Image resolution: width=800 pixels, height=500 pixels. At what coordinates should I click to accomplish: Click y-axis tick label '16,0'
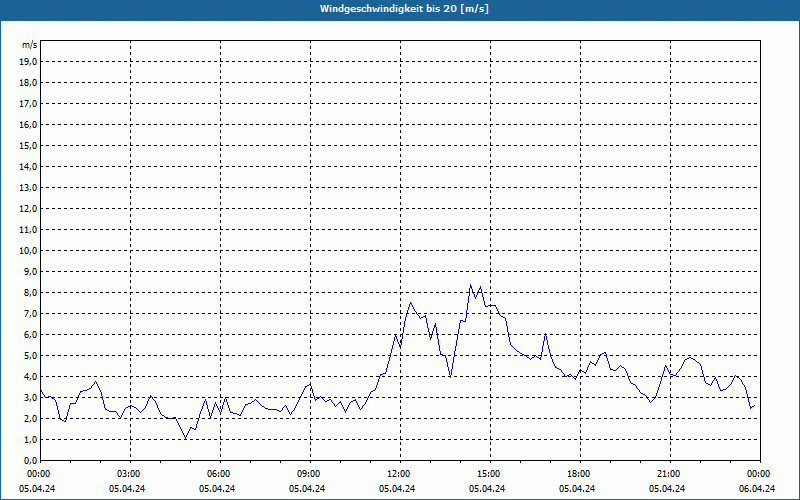28,124
